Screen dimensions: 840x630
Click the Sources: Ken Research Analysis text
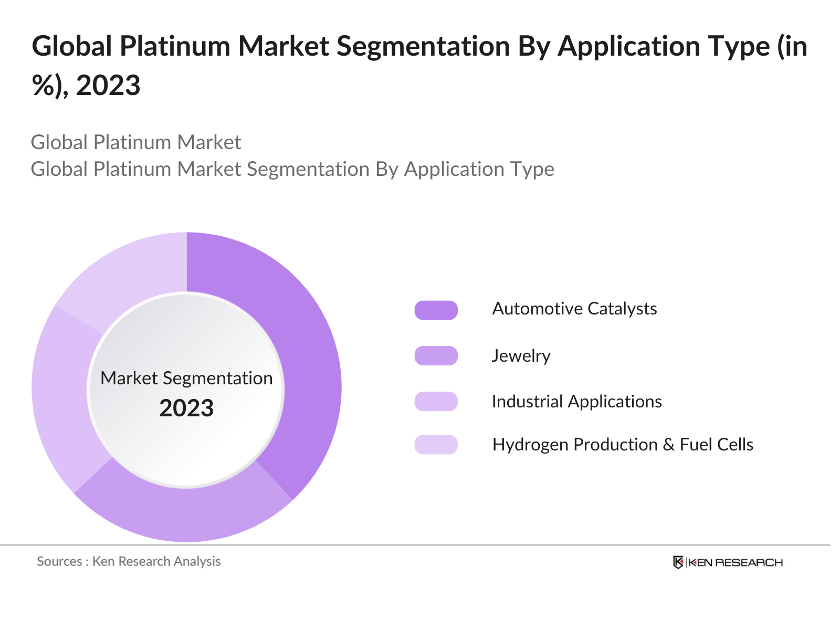pyautogui.click(x=128, y=561)
